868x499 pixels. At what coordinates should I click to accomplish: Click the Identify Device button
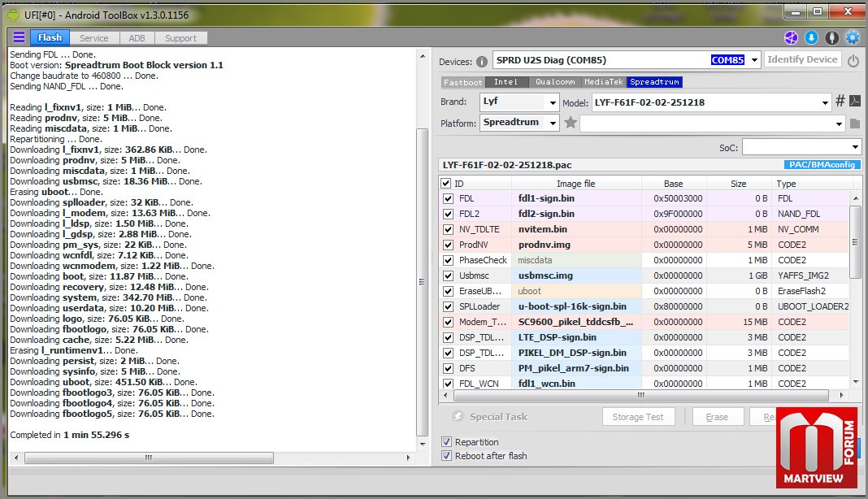[x=802, y=60]
